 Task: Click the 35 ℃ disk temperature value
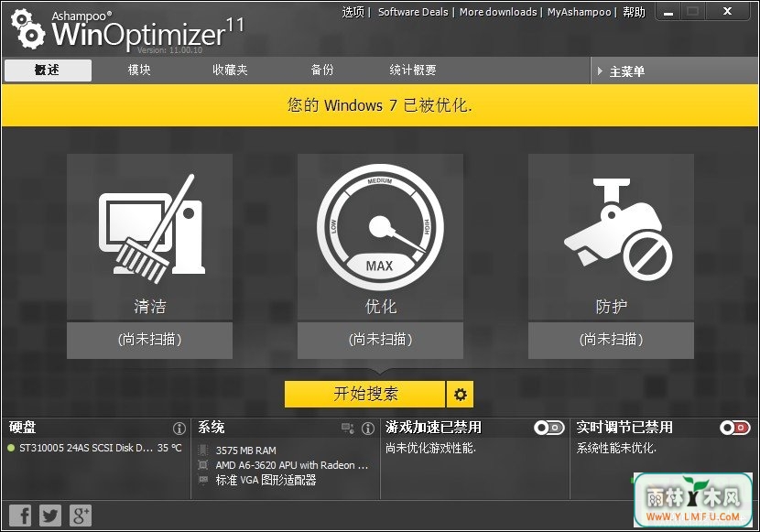pyautogui.click(x=169, y=448)
